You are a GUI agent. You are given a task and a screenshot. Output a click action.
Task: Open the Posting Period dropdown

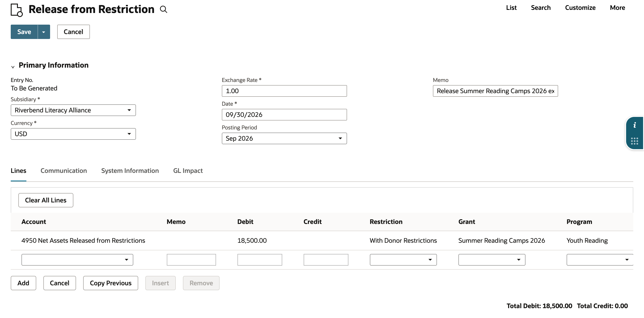284,138
